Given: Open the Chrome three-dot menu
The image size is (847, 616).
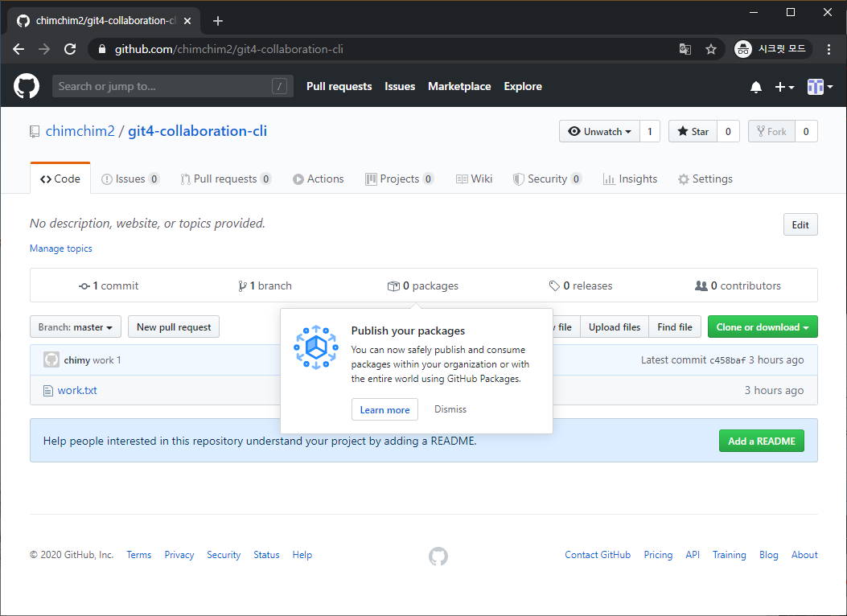Looking at the screenshot, I should click(x=828, y=49).
